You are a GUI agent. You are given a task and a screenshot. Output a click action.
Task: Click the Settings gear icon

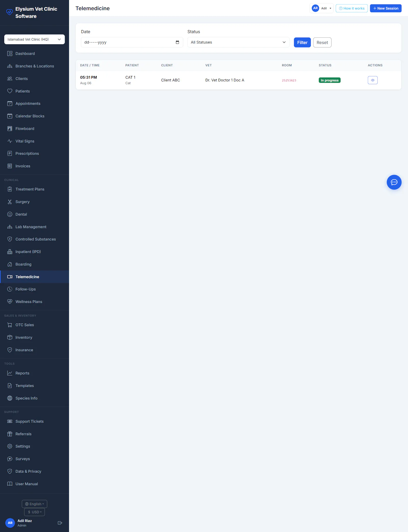(10, 447)
